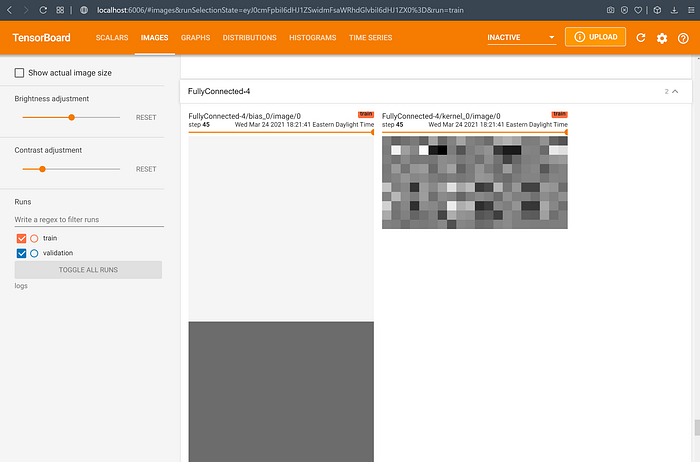Go back in browser history
The height and width of the screenshot is (462, 700).
click(x=9, y=10)
